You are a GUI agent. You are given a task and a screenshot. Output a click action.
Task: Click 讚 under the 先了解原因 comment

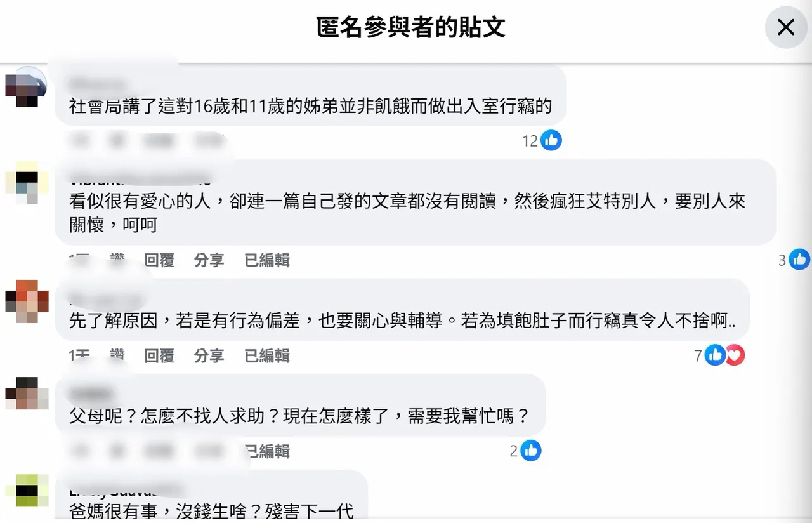click(x=117, y=355)
